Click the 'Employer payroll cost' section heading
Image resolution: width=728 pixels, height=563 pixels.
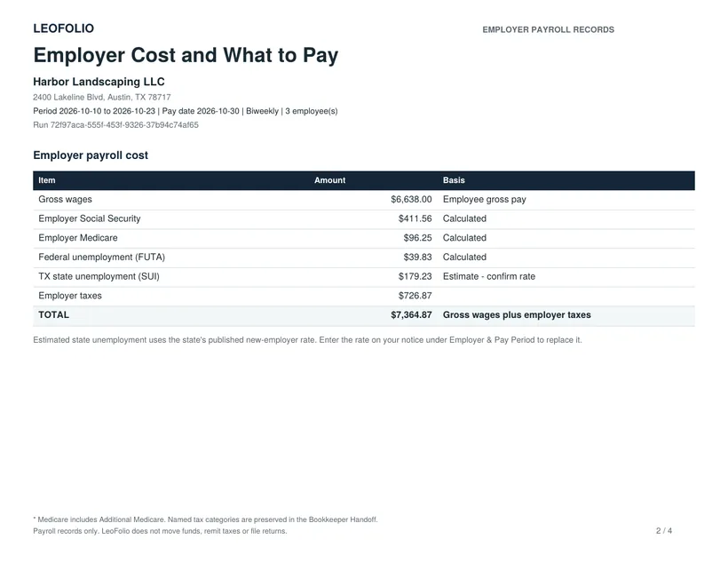click(x=91, y=155)
